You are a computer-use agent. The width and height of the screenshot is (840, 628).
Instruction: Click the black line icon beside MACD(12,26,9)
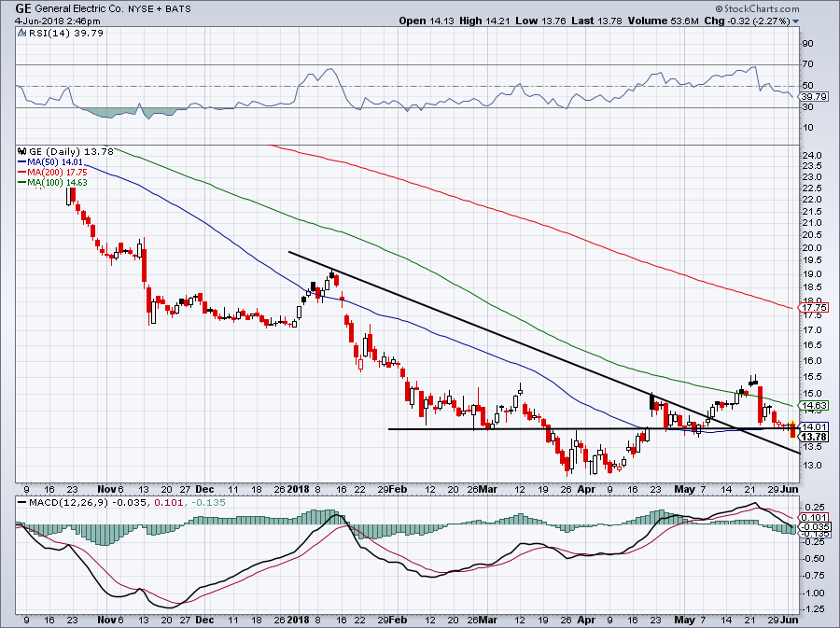point(21,503)
